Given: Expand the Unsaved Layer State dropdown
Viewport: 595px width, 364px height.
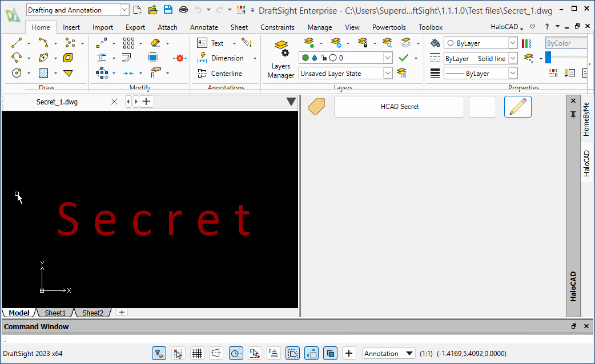Looking at the screenshot, I should tap(388, 73).
